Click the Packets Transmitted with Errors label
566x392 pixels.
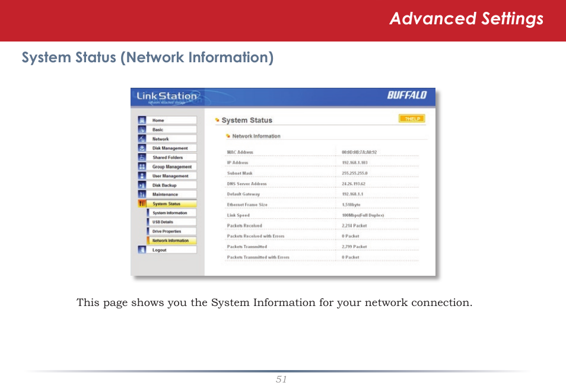[x=258, y=257]
